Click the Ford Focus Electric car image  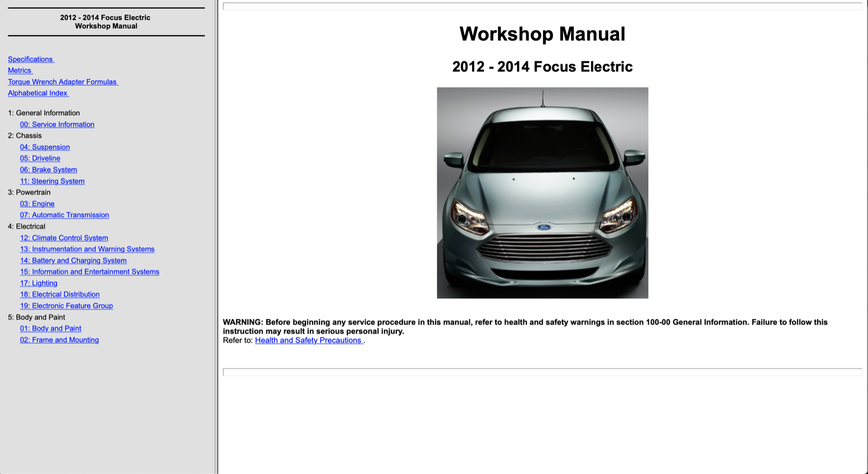(x=542, y=193)
